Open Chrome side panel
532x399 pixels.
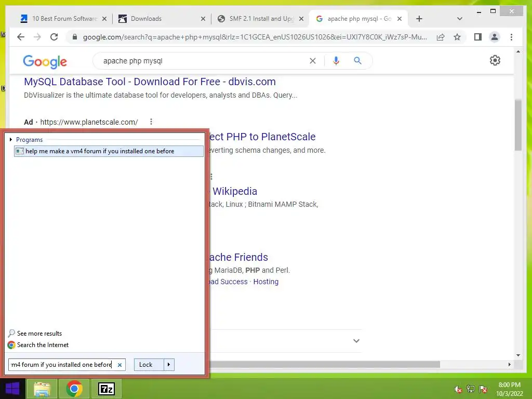click(x=478, y=37)
